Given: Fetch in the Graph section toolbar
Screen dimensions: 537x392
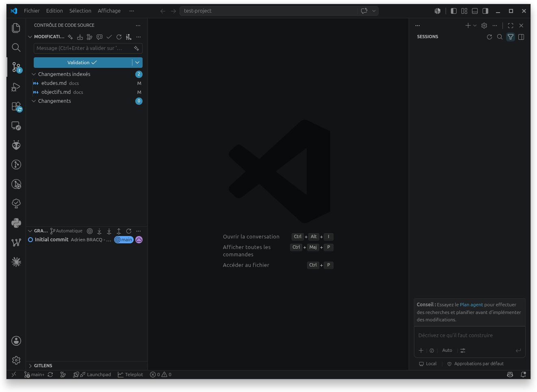Looking at the screenshot, I should [x=99, y=231].
